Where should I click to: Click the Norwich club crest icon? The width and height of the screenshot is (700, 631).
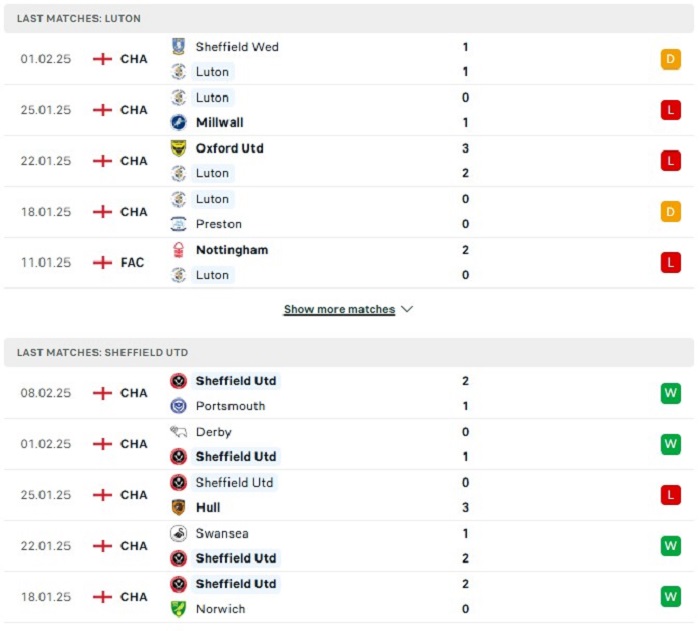(x=179, y=609)
